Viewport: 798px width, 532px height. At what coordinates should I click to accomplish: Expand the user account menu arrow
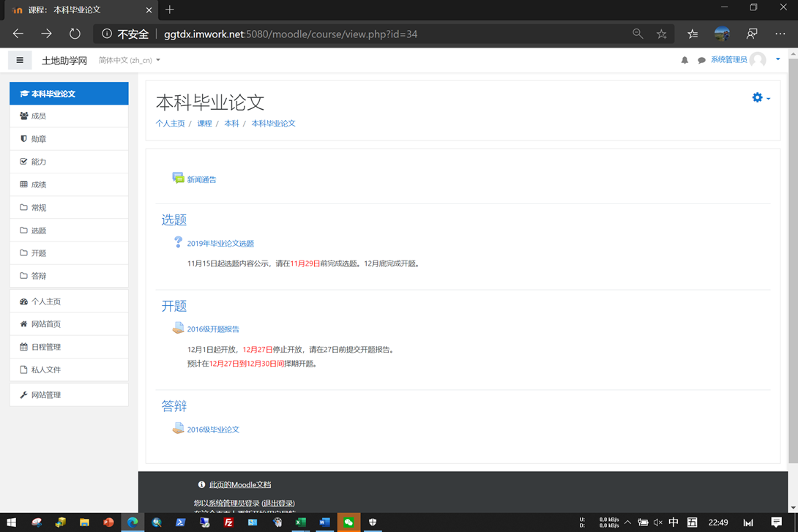pos(778,59)
